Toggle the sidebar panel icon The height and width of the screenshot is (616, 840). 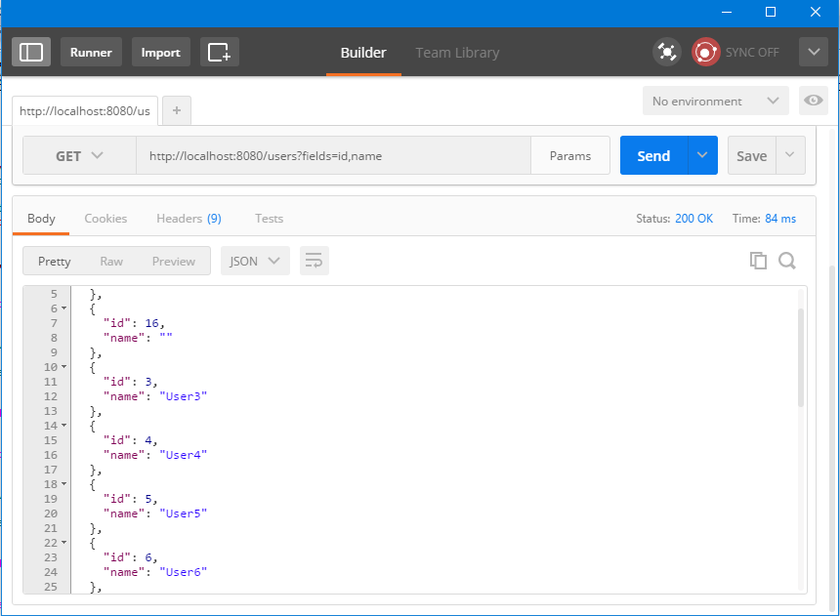coord(31,52)
